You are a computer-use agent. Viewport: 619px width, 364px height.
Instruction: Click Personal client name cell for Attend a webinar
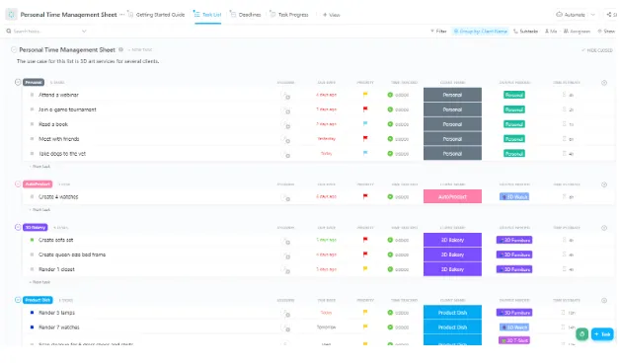click(x=452, y=95)
